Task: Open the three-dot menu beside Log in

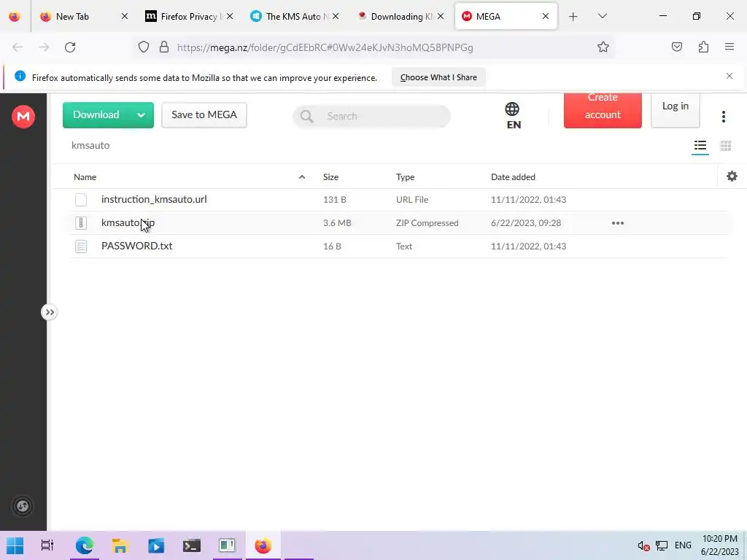Action: (x=723, y=117)
